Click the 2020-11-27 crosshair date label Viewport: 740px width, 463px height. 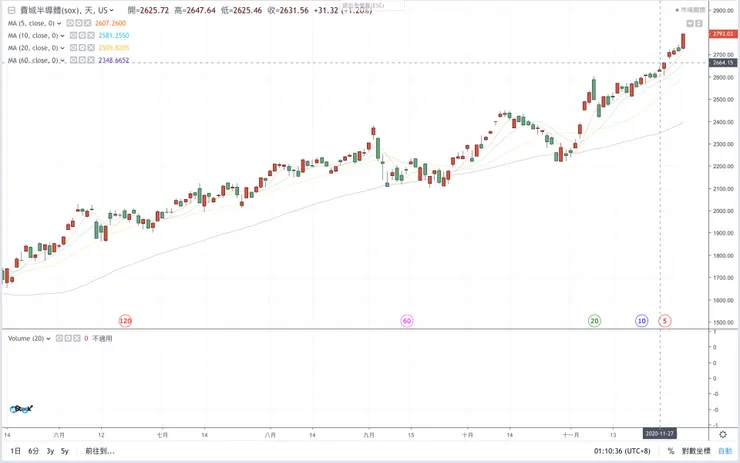click(660, 433)
